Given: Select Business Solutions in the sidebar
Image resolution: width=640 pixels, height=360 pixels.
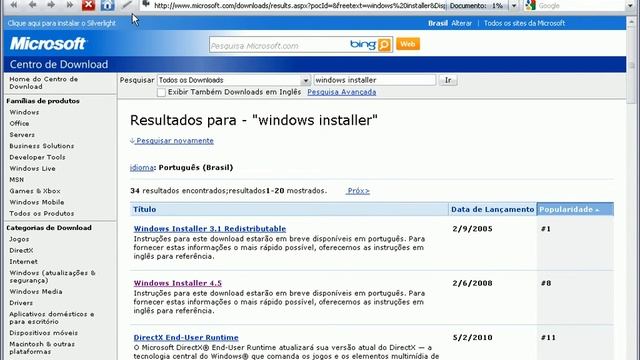Looking at the screenshot, I should pos(42,146).
